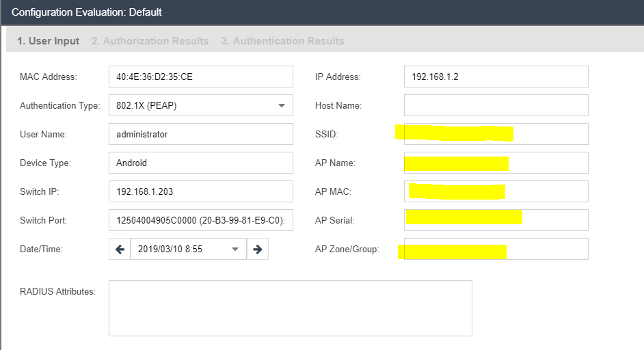Select the Switch IP input field
The image size is (644, 350).
[200, 191]
